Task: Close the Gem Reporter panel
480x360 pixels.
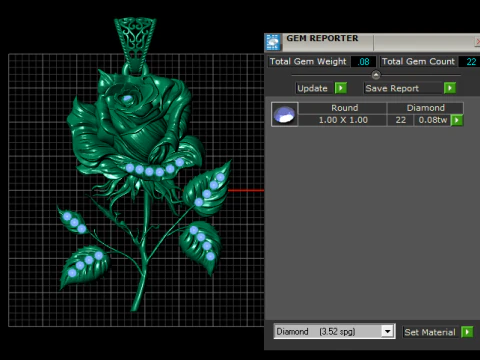Action: pos(477,42)
